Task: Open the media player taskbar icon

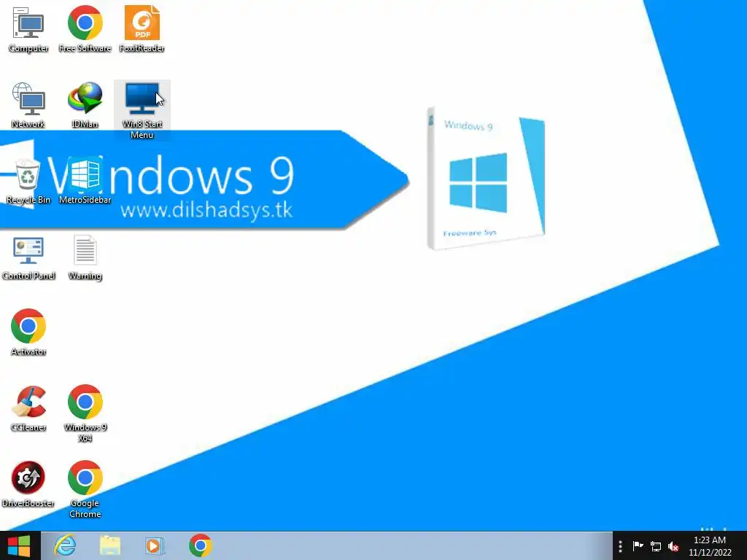Action: 155,545
